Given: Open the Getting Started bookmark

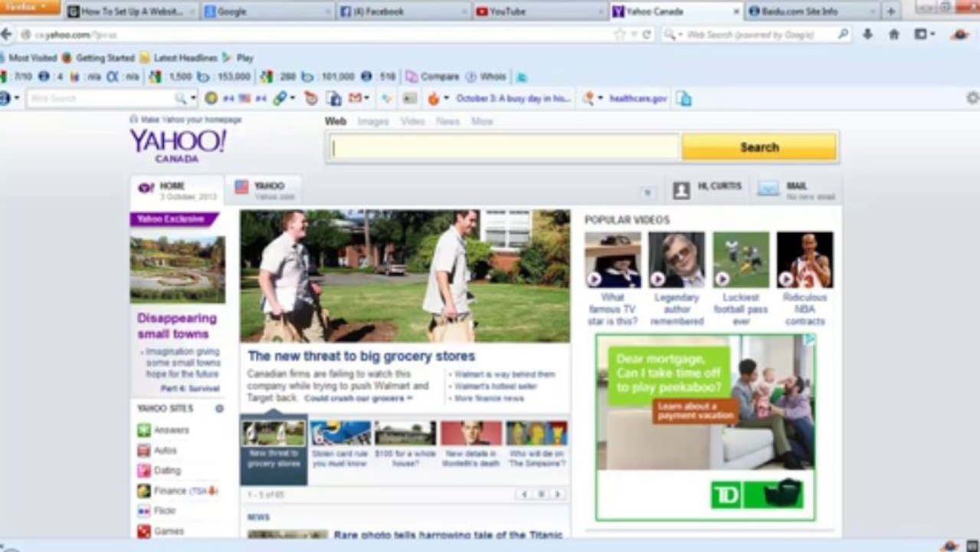Looking at the screenshot, I should point(98,58).
